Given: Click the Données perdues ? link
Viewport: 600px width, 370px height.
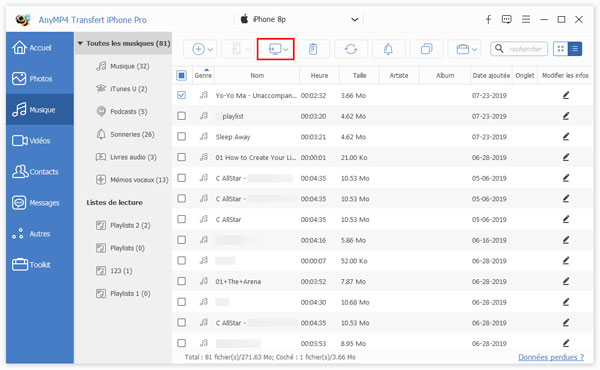Looking at the screenshot, I should tap(551, 357).
